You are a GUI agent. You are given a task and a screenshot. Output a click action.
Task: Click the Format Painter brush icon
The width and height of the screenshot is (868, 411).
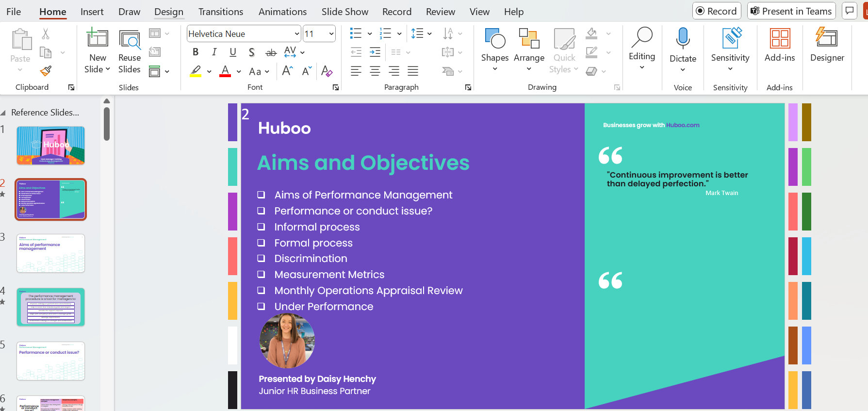coord(46,71)
